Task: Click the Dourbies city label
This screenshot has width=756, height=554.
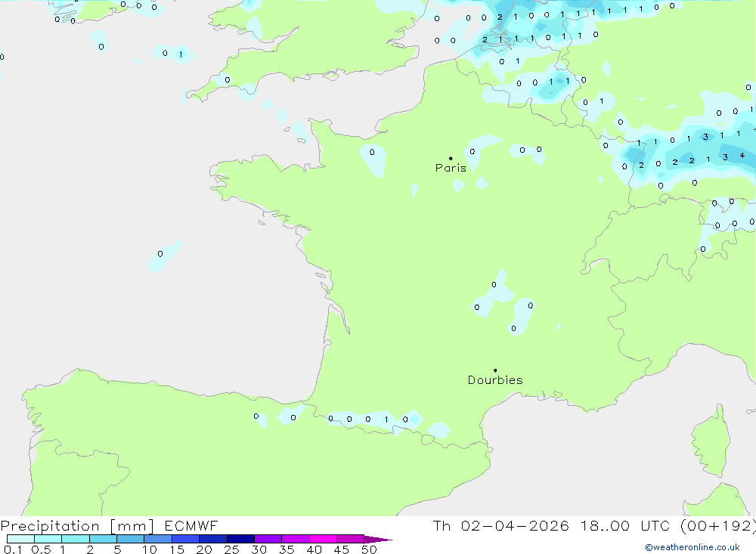Action: [495, 380]
